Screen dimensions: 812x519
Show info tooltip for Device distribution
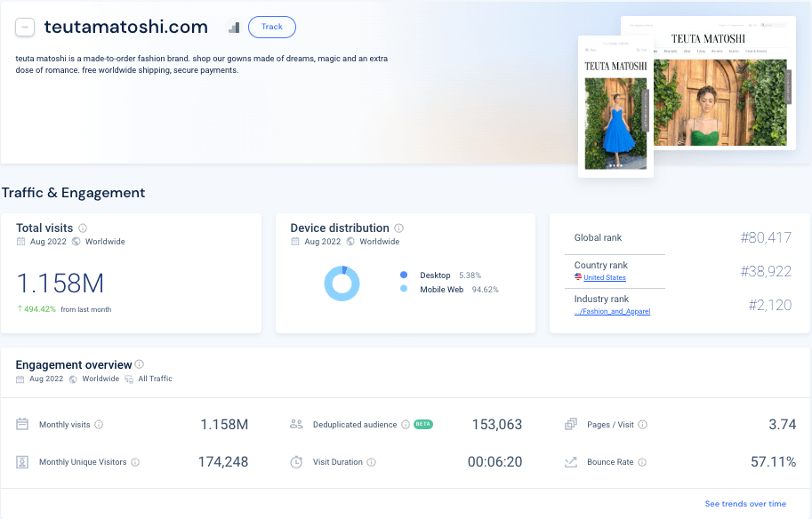tap(398, 228)
